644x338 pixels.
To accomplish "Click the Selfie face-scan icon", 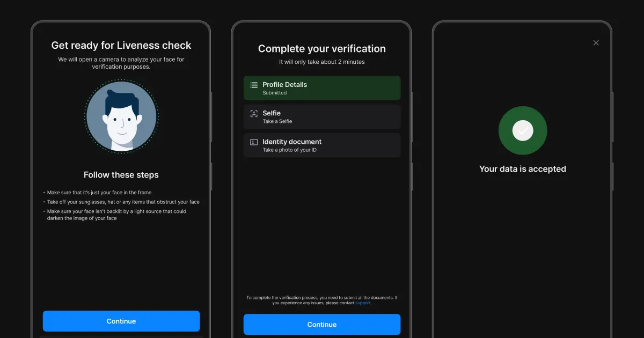I will click(254, 113).
